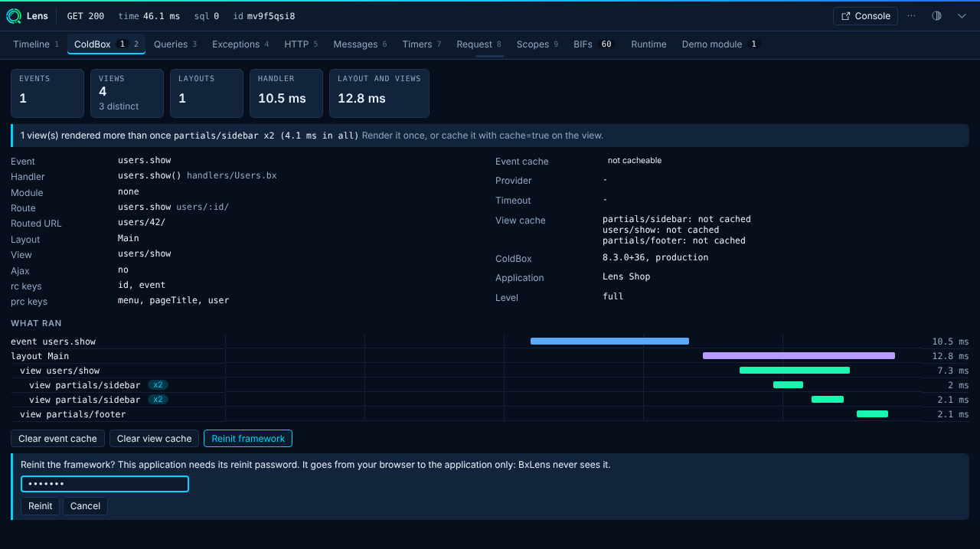Focus the reinit password field
Image resolution: width=980 pixels, height=549 pixels.
(105, 484)
